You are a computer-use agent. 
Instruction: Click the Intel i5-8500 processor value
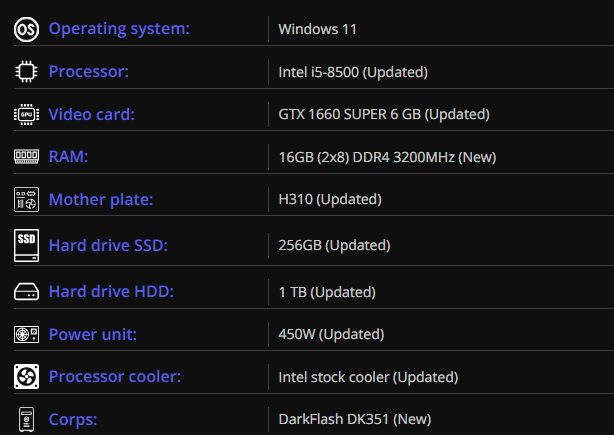point(353,72)
